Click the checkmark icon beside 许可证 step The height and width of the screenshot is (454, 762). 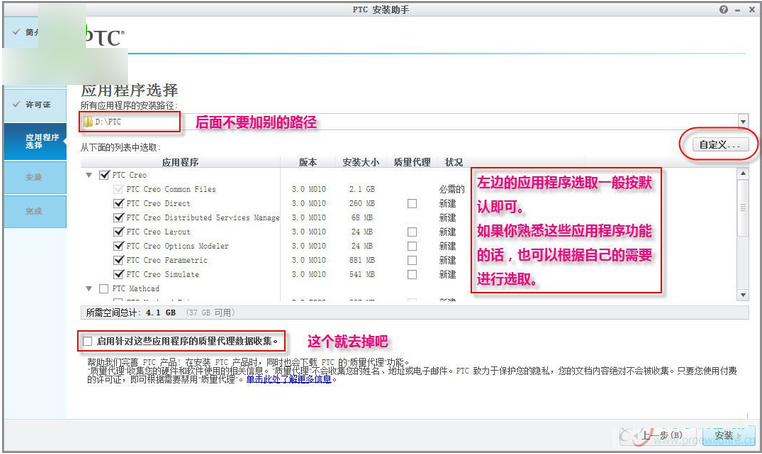15,104
